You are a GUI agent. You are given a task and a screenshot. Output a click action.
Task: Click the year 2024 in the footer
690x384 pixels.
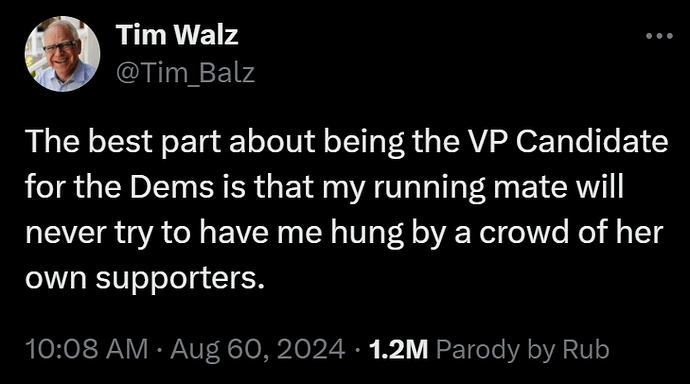[311, 349]
